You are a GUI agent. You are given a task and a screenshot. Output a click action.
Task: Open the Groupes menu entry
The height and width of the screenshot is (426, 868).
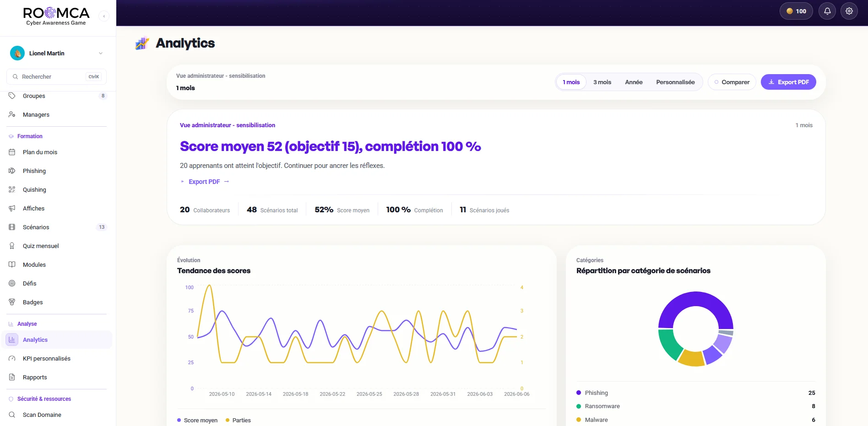pos(56,96)
